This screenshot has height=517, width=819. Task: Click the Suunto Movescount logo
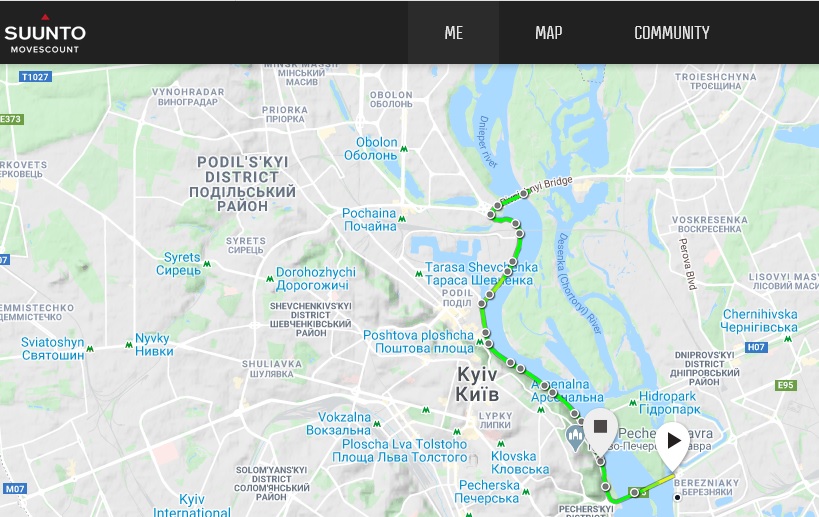point(45,34)
